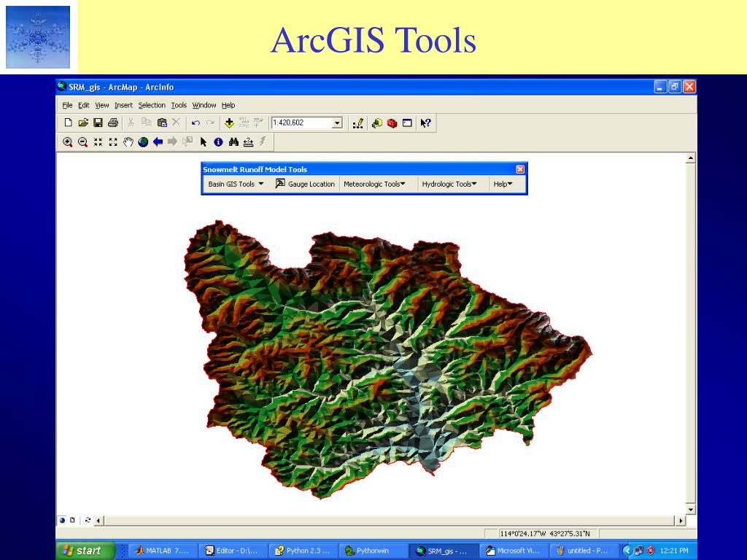Screen dimensions: 747x560
Task: Activate the What's This help pointer
Action: pyautogui.click(x=425, y=122)
